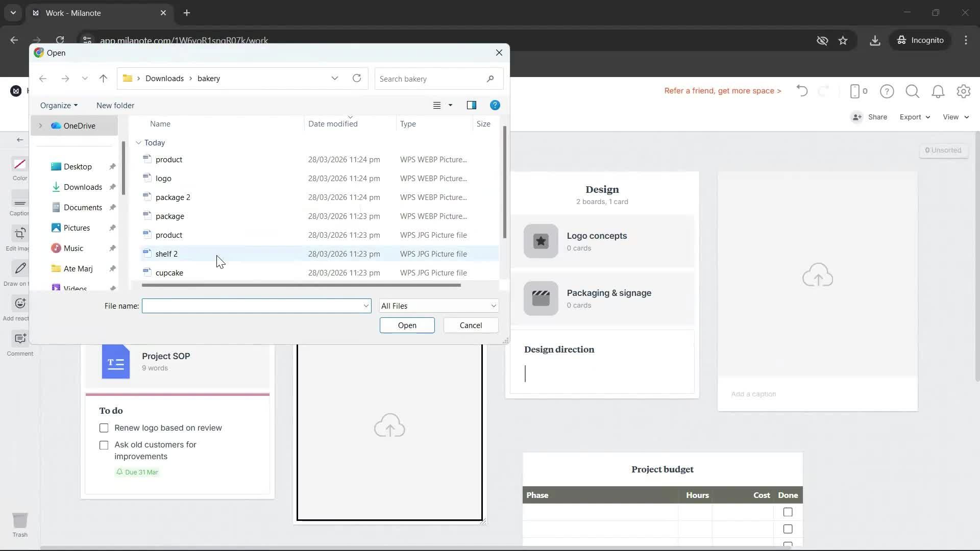Screen dimensions: 980x551
Task: Click the Open button in the dialog
Action: point(407,325)
